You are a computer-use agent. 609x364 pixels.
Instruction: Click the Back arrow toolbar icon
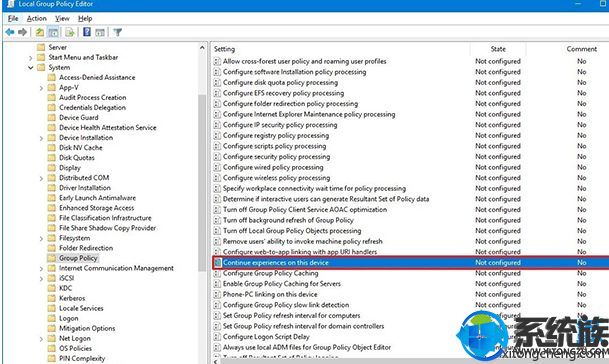pyautogui.click(x=10, y=32)
